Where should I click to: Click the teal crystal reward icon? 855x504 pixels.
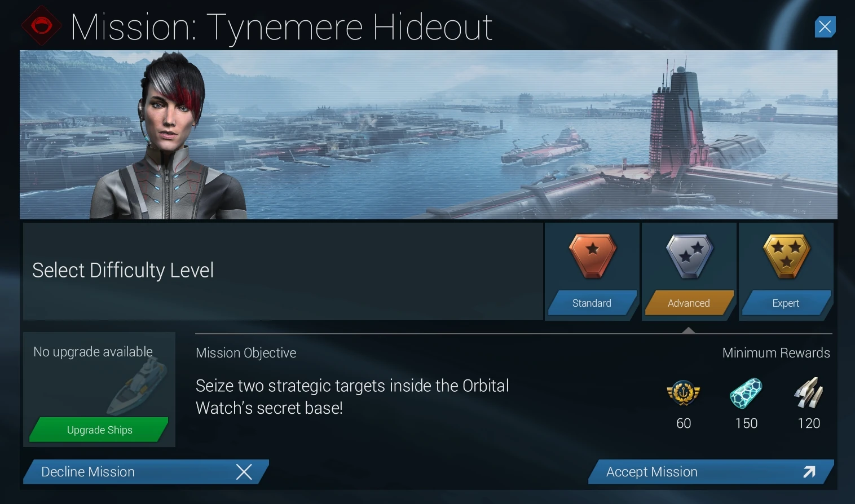(x=746, y=393)
